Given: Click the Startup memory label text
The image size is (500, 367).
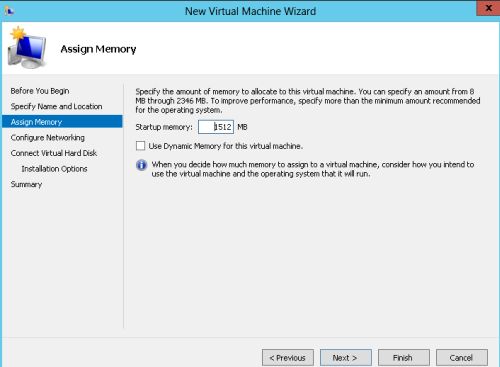Looking at the screenshot, I should click(x=164, y=127).
